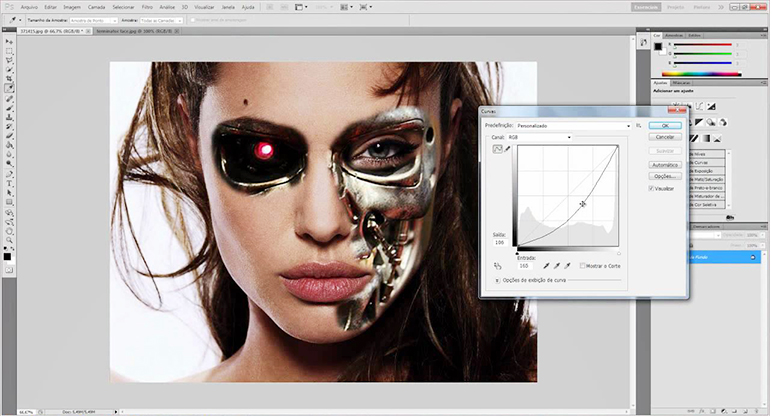Image resolution: width=772 pixels, height=416 pixels.
Task: Click the Automático button
Action: coord(664,164)
